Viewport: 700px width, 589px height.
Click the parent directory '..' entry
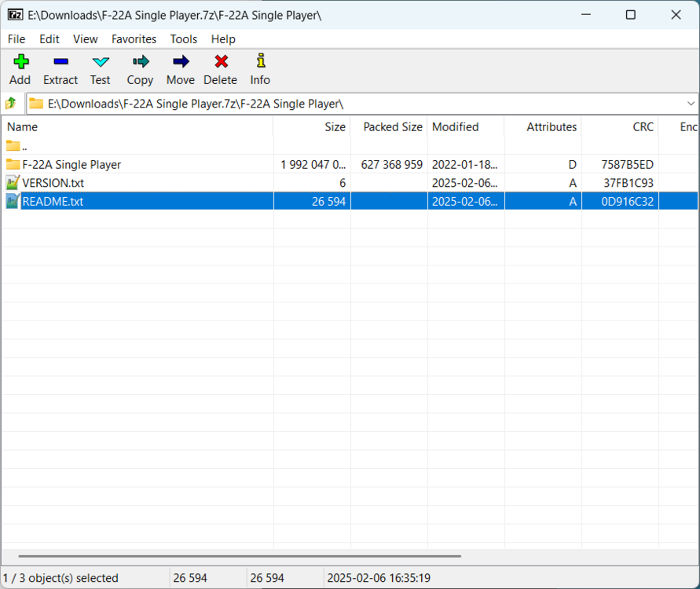click(x=24, y=146)
